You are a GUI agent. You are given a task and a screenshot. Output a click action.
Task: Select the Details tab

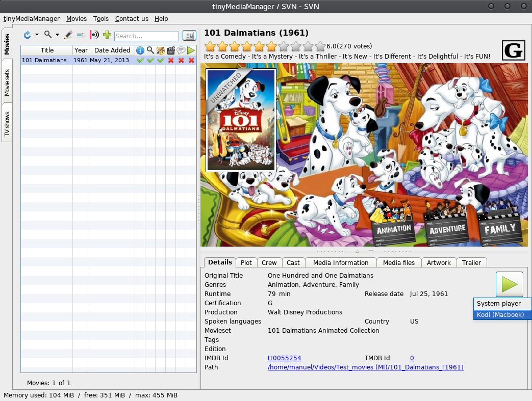click(220, 262)
